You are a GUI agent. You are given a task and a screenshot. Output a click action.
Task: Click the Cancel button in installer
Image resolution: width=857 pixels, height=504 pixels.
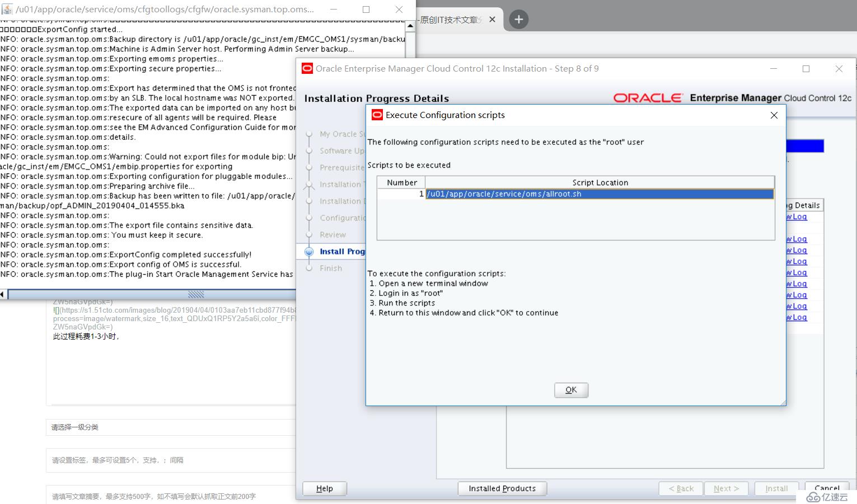(x=827, y=488)
